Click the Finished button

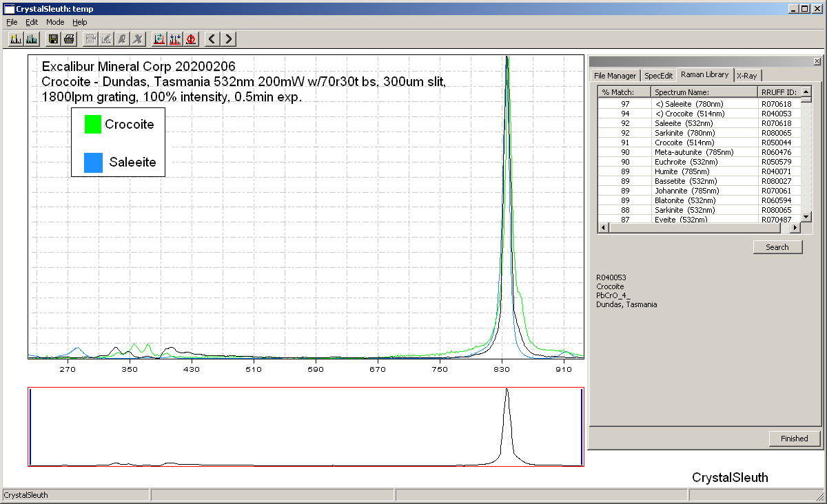click(x=795, y=439)
